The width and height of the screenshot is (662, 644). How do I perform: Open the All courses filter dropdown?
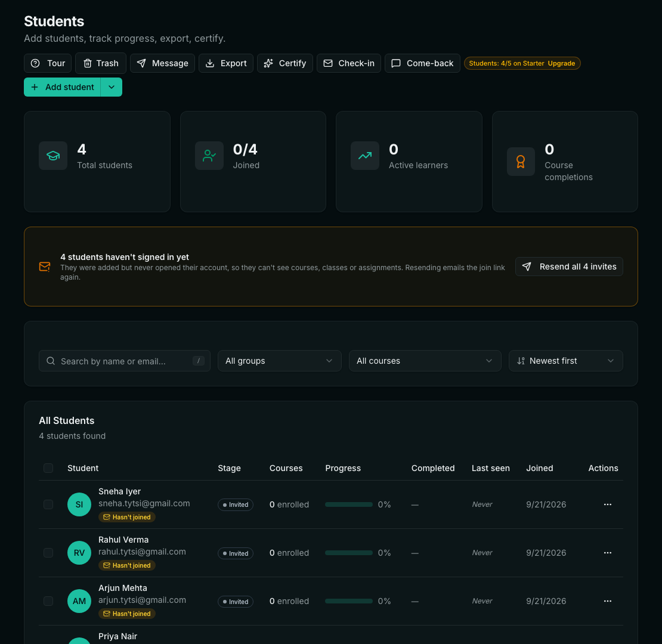tap(425, 361)
